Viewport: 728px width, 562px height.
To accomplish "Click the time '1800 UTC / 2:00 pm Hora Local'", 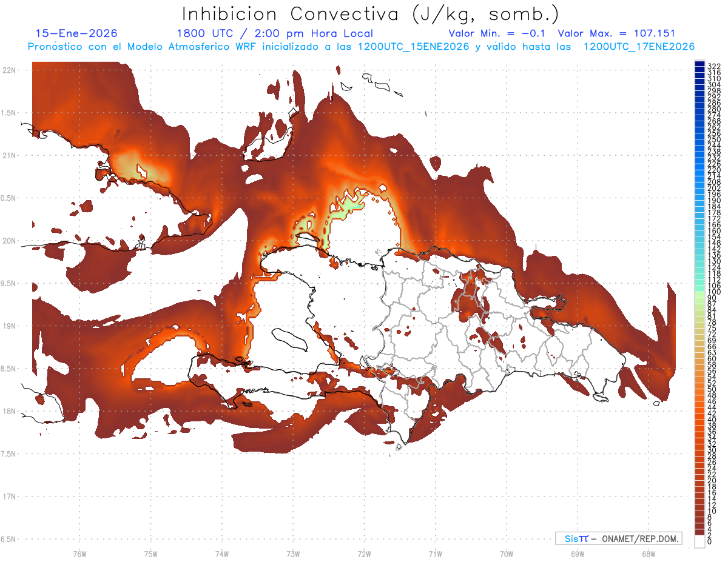I will (x=275, y=34).
